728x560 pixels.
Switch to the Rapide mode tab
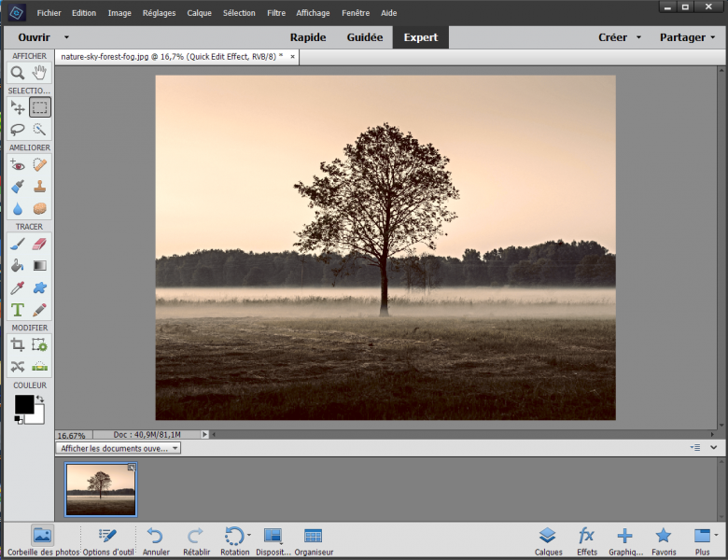coord(308,37)
